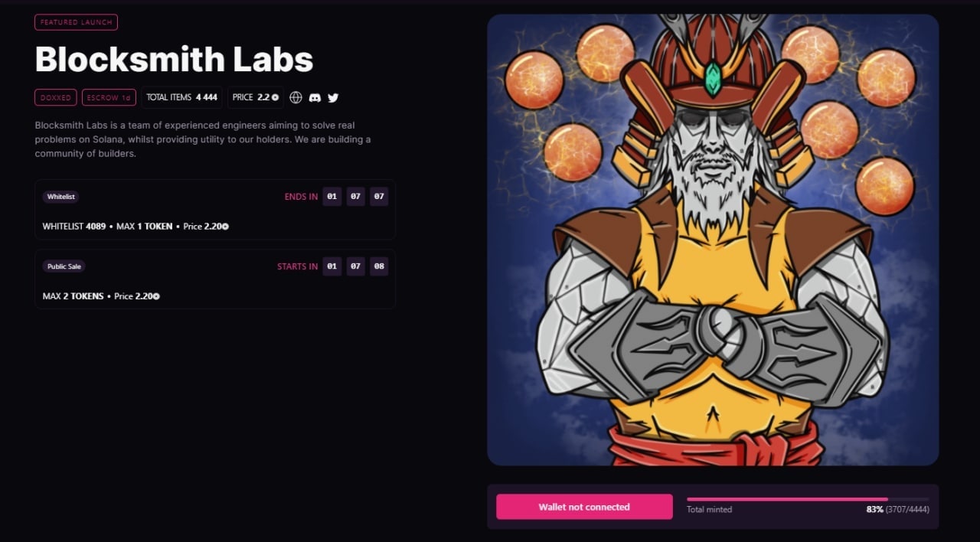Select the Public Sale stage tag

pos(64,266)
